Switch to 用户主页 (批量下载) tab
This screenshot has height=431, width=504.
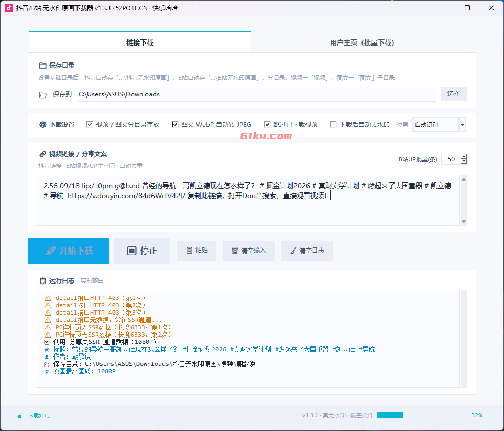coord(362,42)
